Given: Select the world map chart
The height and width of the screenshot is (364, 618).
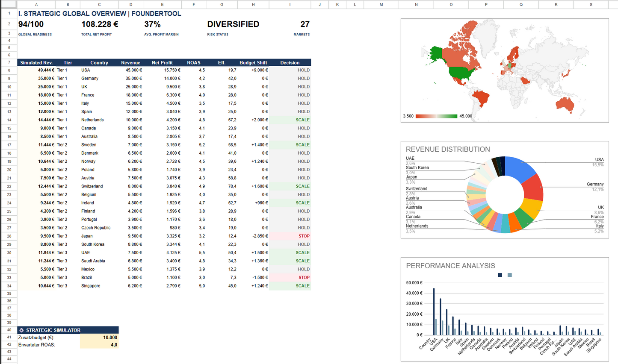Looking at the screenshot, I should coord(505,70).
